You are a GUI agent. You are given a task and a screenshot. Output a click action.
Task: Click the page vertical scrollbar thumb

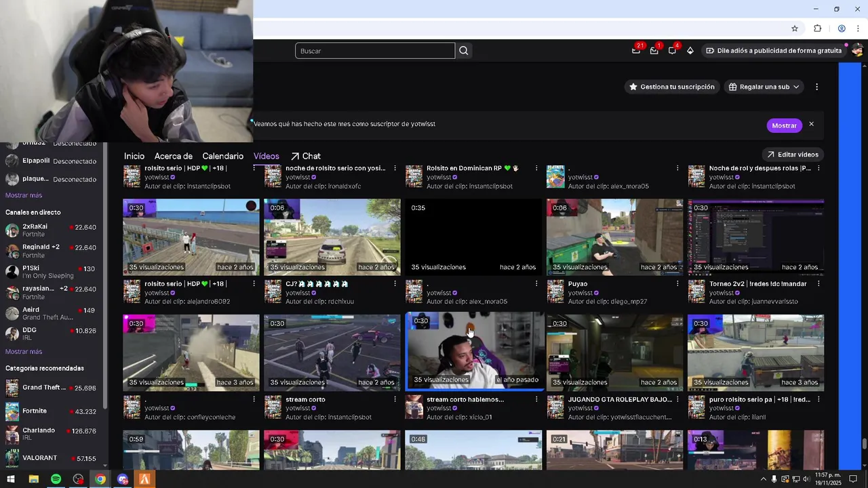click(x=864, y=444)
